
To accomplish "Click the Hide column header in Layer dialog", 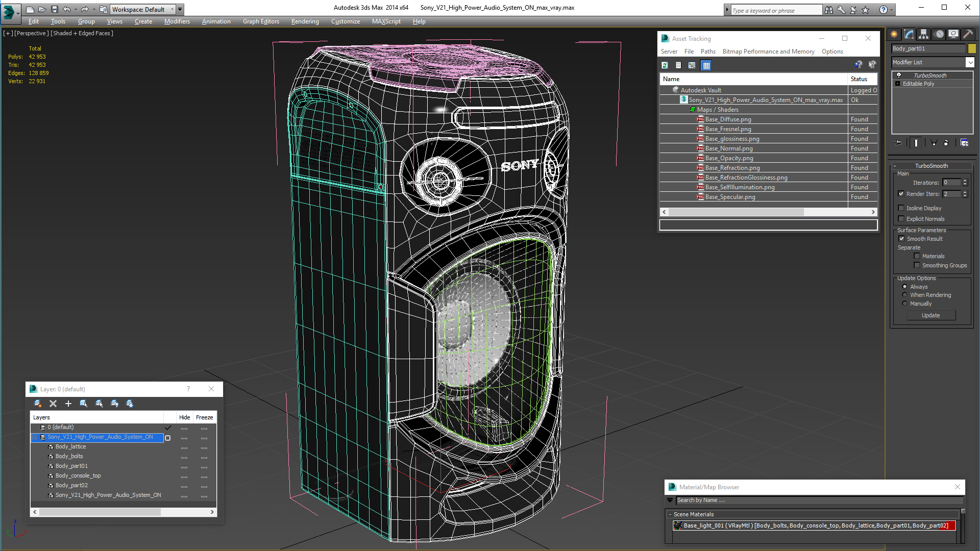I will [x=184, y=417].
